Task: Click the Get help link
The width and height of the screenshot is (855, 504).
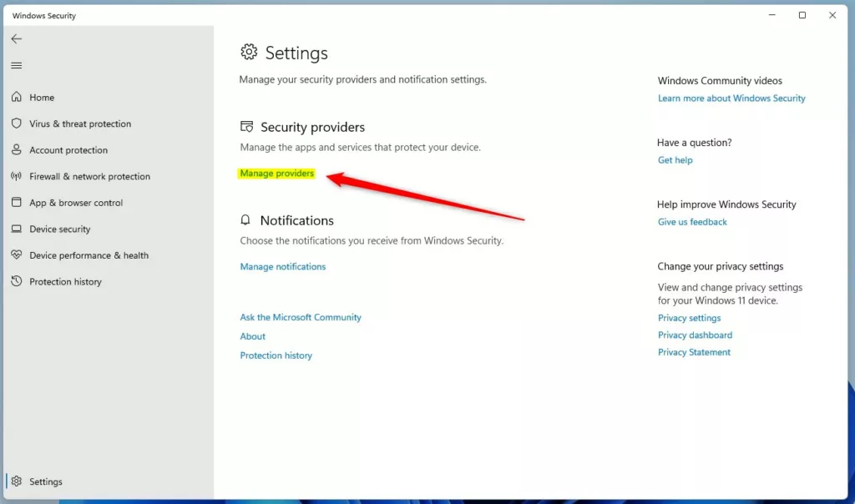Action: point(675,160)
